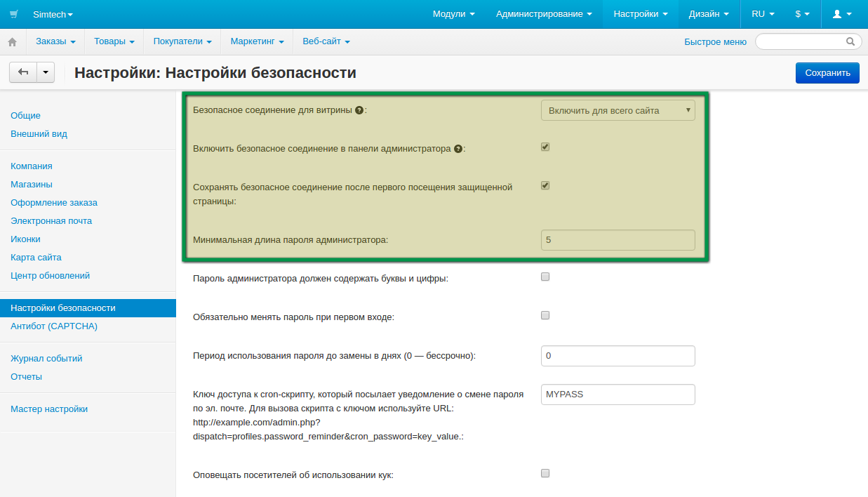Open the Веб-сайт menu
Screen dimensions: 868x497
(326, 41)
